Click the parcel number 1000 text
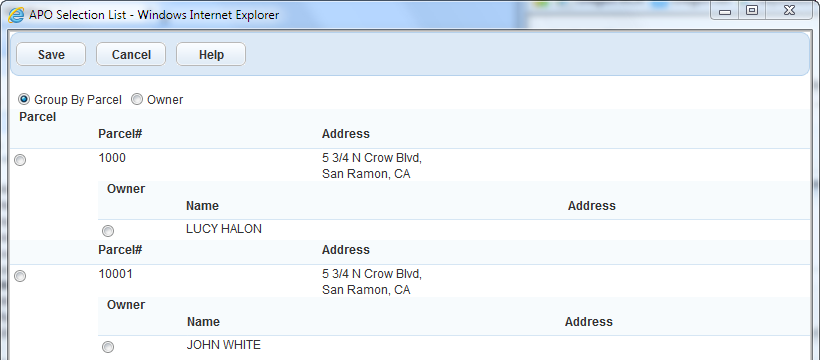Viewport: 820px width, 360px height. pos(112,158)
